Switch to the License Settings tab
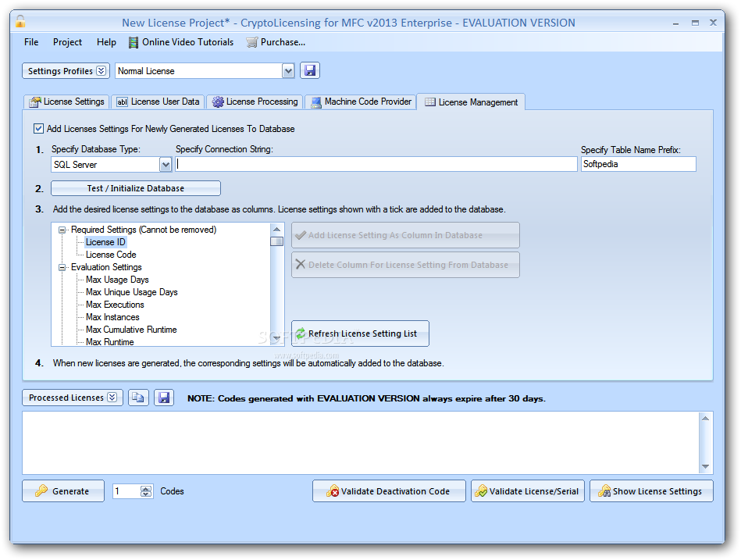741x560 pixels. point(67,102)
